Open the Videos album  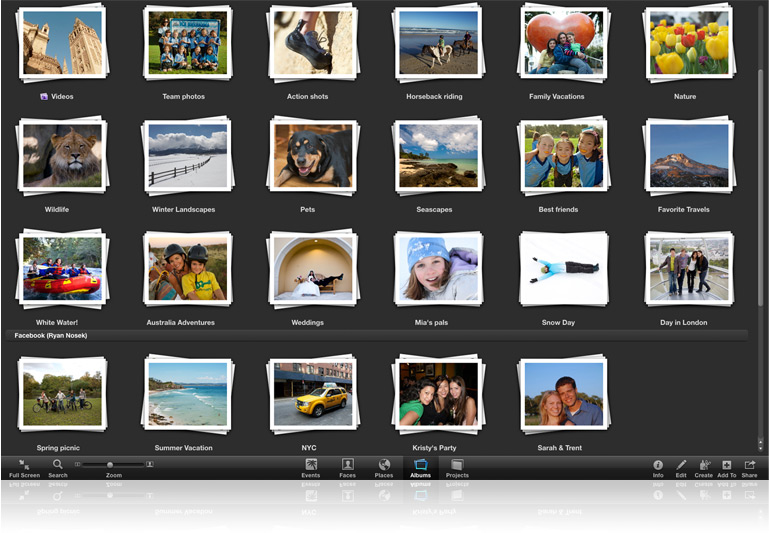click(63, 43)
